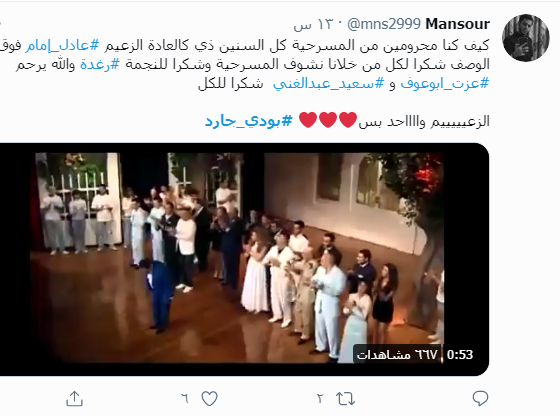This screenshot has width=560, height=416.
Task: Click the 0:53 video duration badge
Action: (460, 355)
